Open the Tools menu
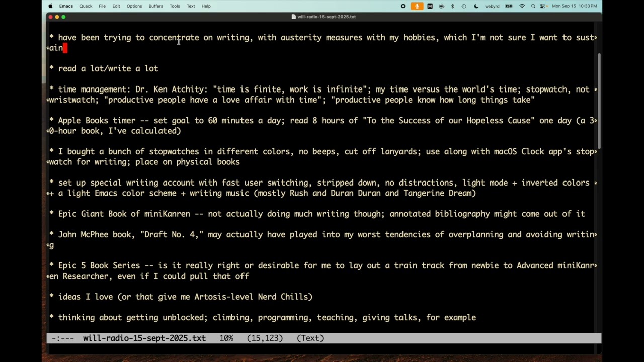The height and width of the screenshot is (362, 644). [175, 6]
